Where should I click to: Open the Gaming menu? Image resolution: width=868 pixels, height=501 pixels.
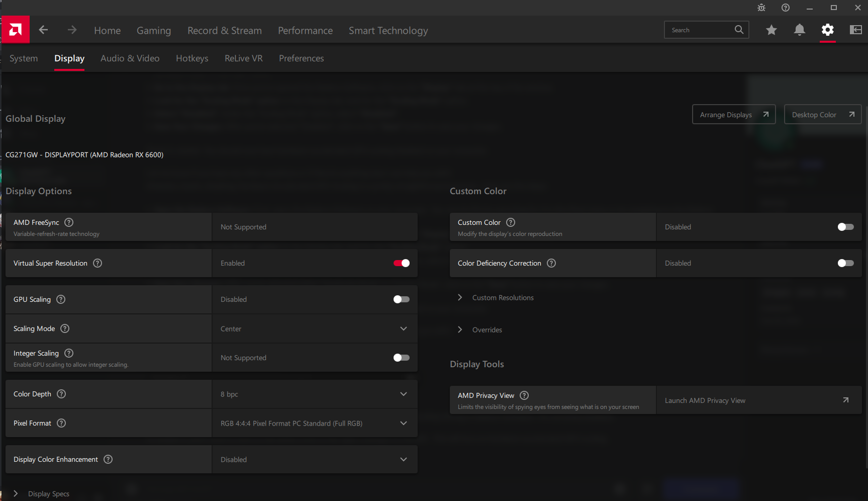click(x=154, y=31)
